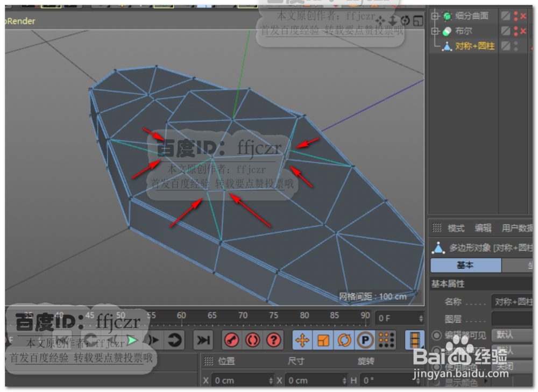538x392 pixels.
Task: Toggle visibility dots for 对称+圆柱
Action: pos(516,46)
